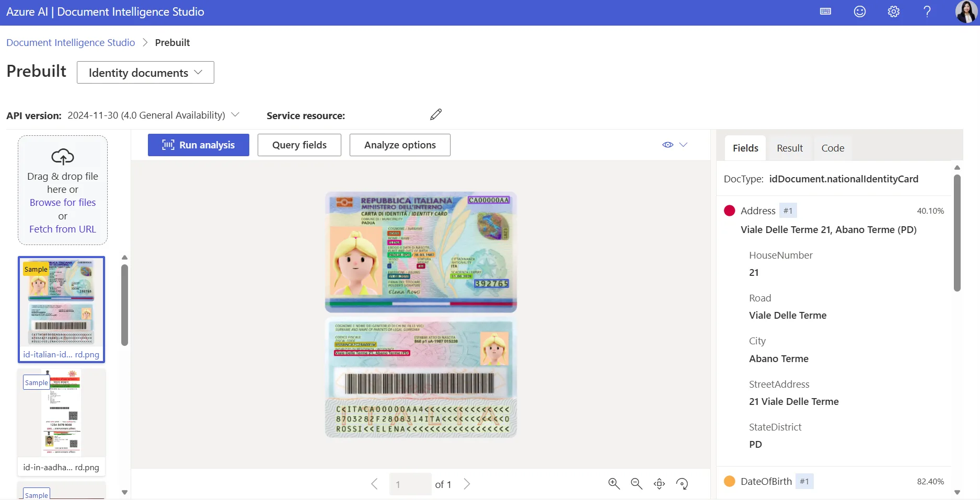
Task: Click the fields panel scrollbar
Action: (957, 233)
